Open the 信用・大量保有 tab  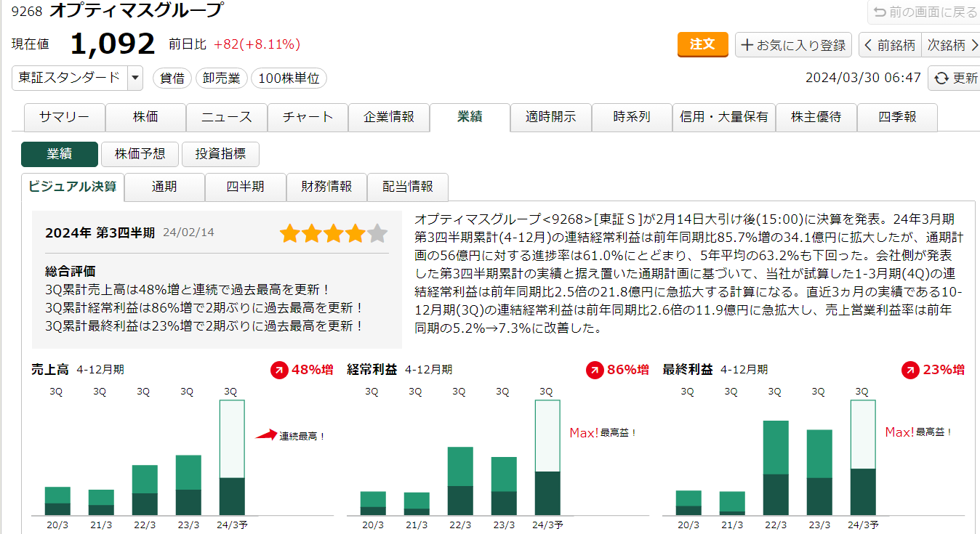pyautogui.click(x=724, y=117)
